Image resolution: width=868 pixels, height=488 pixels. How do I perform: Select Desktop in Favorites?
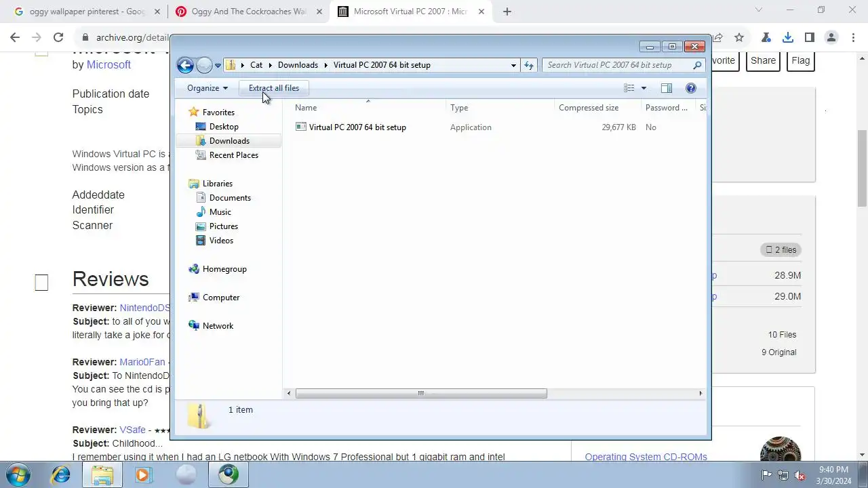224,127
